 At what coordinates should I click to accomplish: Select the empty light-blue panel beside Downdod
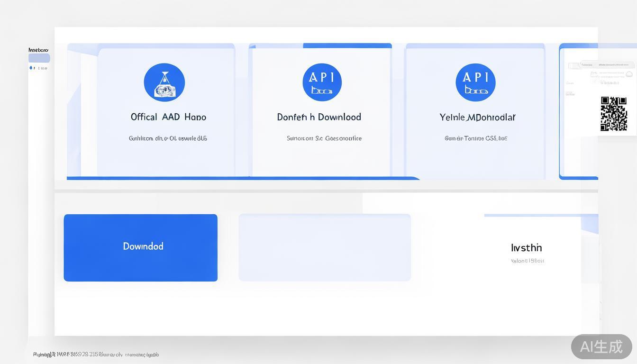pyautogui.click(x=325, y=247)
